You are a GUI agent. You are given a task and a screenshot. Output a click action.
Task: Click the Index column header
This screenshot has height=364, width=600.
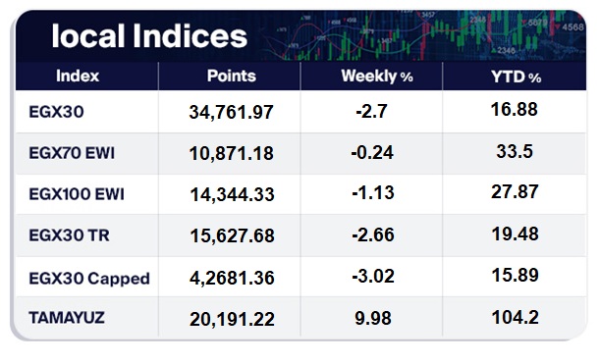click(78, 77)
